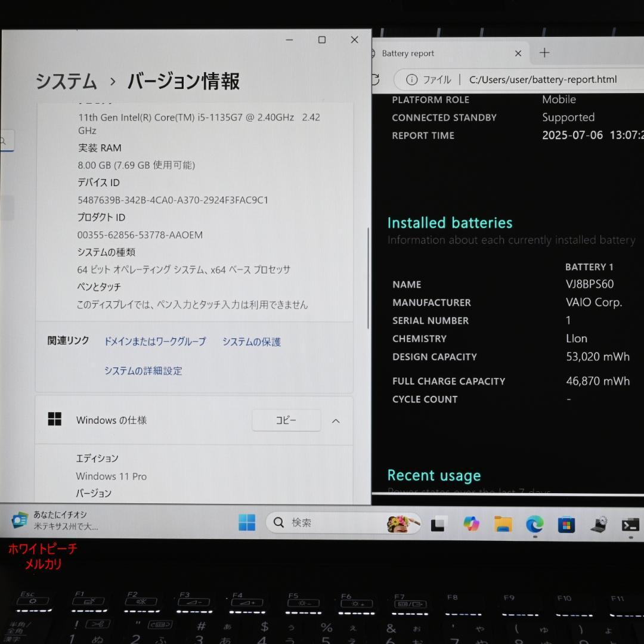Open Task View from the taskbar
This screenshot has width=644, height=644.
pyautogui.click(x=438, y=523)
